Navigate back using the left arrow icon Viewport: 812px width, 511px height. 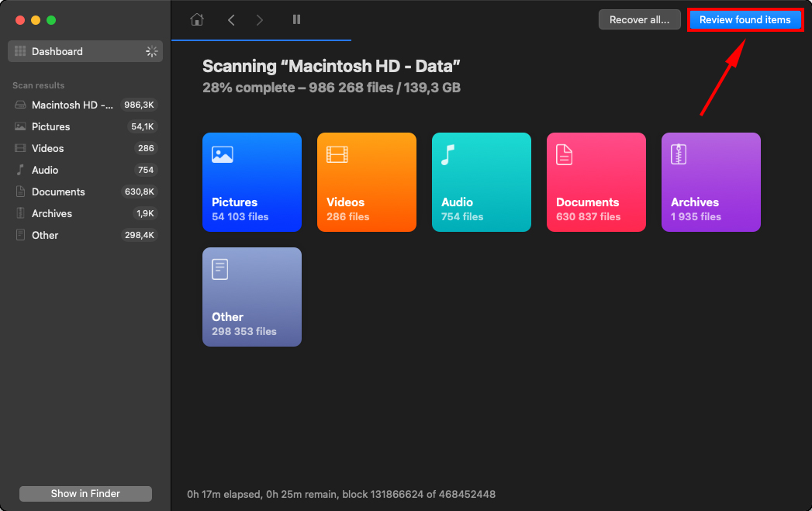(230, 19)
